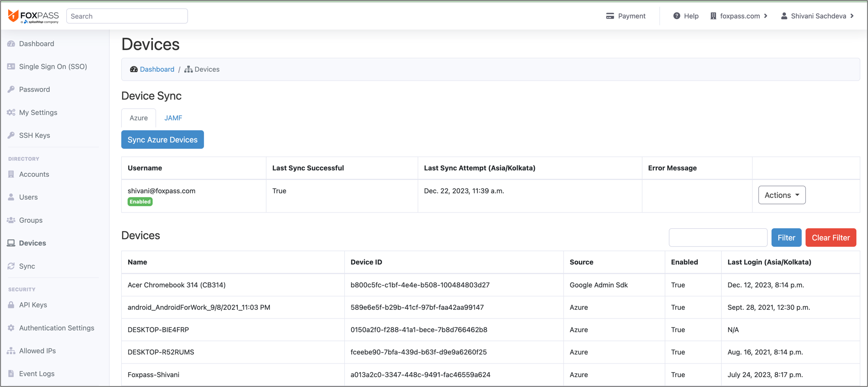Expand the Shivani Sachdeva user chevron

pyautogui.click(x=852, y=16)
